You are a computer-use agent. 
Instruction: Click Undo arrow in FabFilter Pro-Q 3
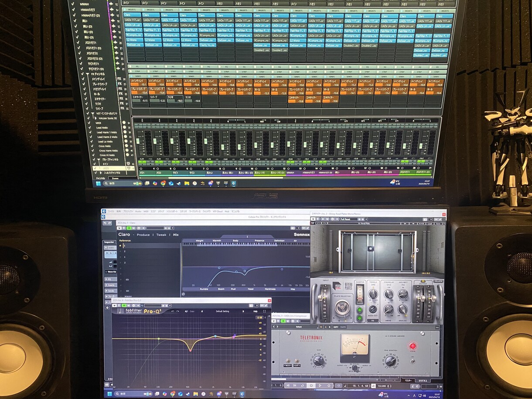click(x=173, y=311)
